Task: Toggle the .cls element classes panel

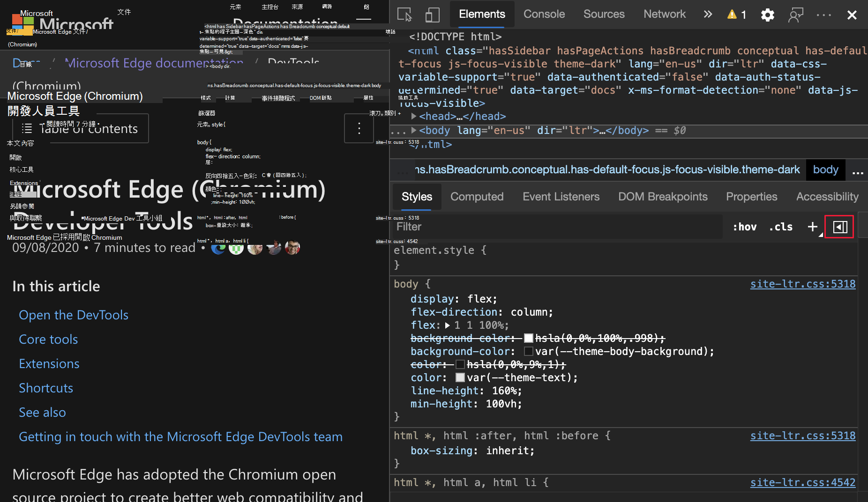Action: [781, 227]
